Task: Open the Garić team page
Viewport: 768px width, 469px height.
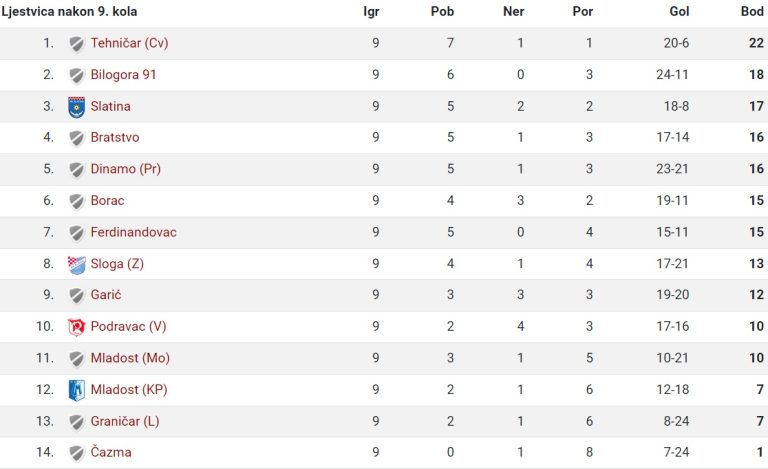Action: pos(106,295)
